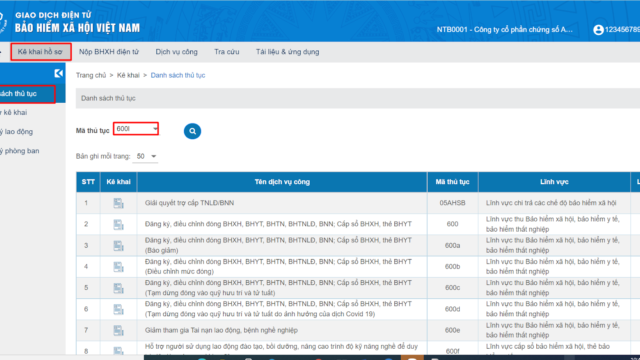Click the Mã thủ tục column header
The image size is (640, 360).
pos(452,182)
